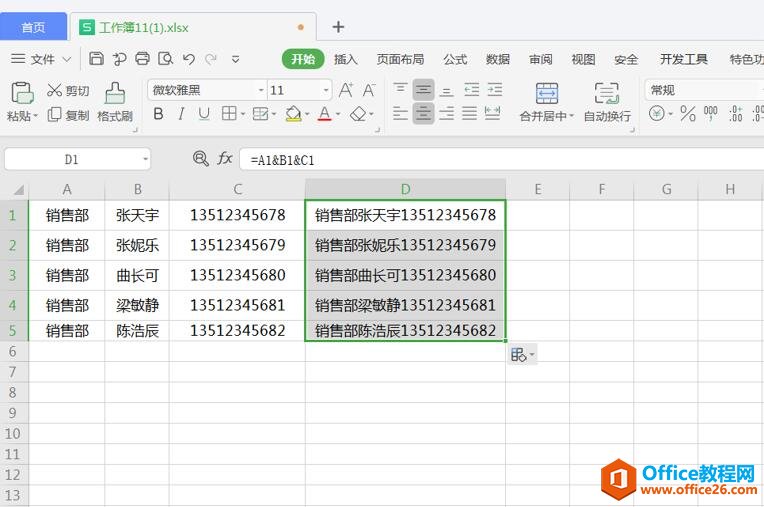This screenshot has width=764, height=507.
Task: Toggle underline formatting
Action: point(204,114)
